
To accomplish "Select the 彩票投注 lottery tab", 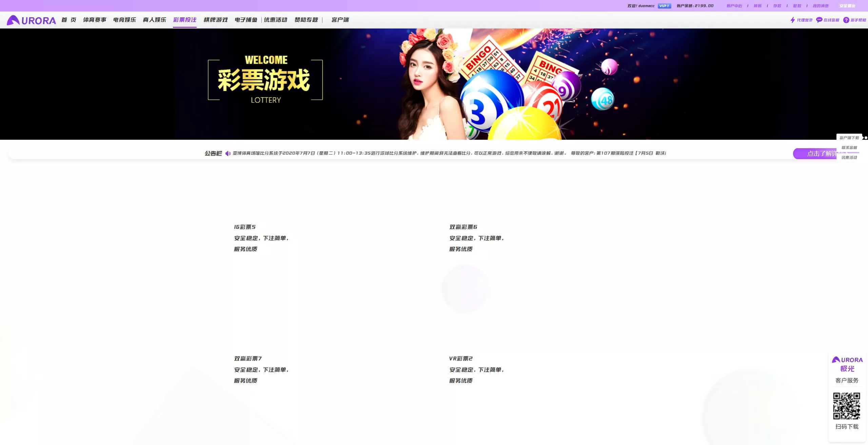I will (185, 20).
